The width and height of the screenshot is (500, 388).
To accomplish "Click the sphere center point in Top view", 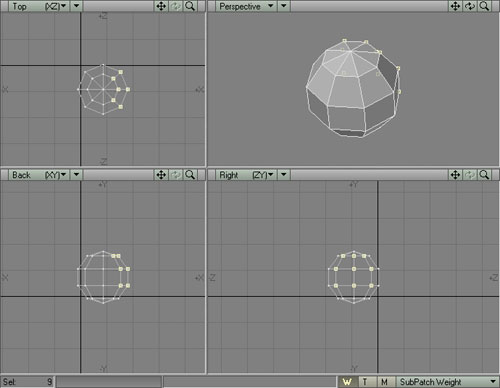I will [x=103, y=89].
